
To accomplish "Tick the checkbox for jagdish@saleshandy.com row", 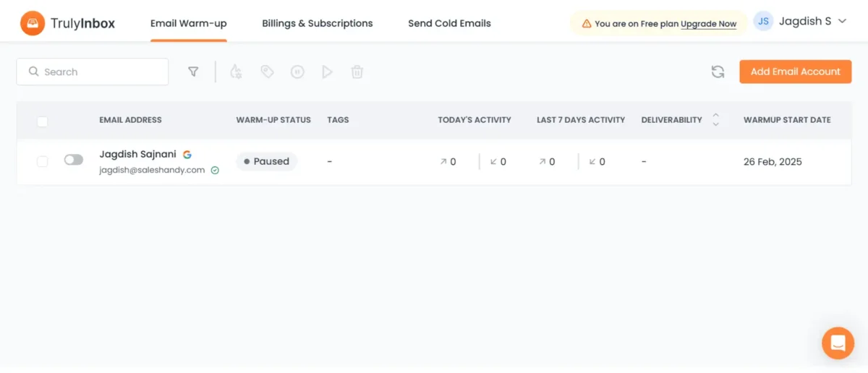I will [43, 161].
